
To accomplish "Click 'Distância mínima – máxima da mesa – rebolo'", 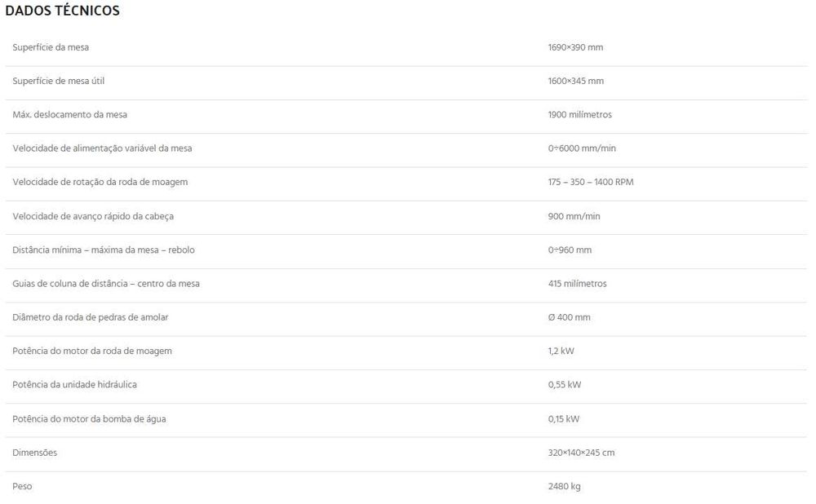I will pyautogui.click(x=104, y=250).
